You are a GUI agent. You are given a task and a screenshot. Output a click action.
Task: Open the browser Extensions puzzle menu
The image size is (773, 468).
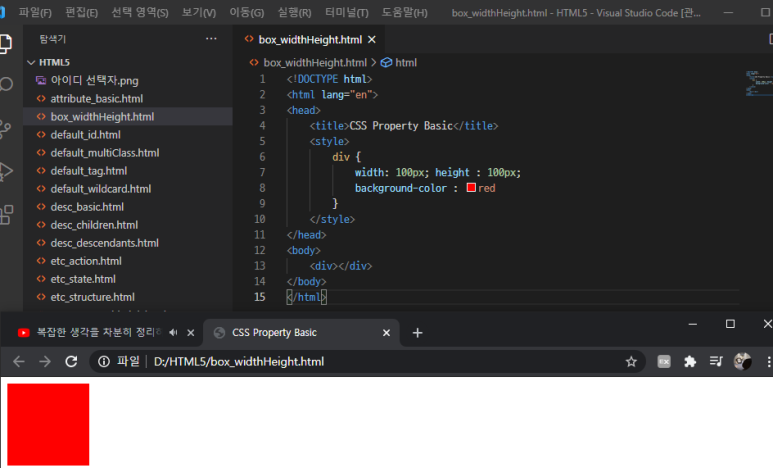pyautogui.click(x=690, y=361)
